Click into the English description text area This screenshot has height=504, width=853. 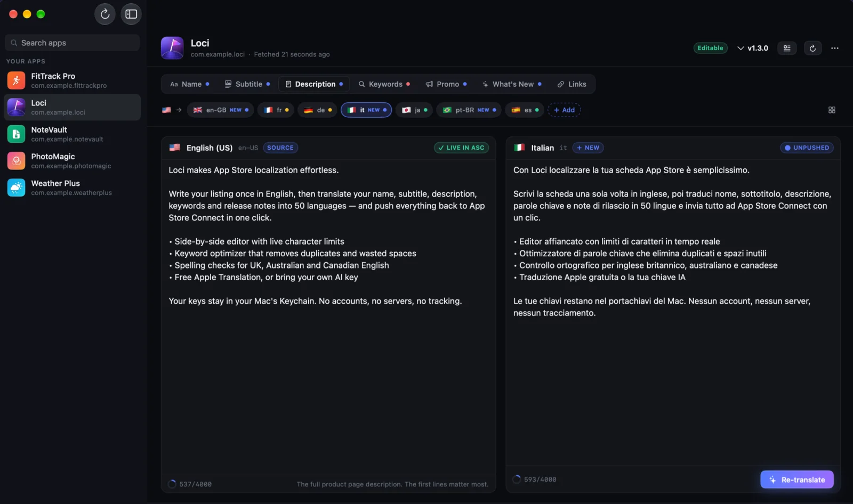328,317
